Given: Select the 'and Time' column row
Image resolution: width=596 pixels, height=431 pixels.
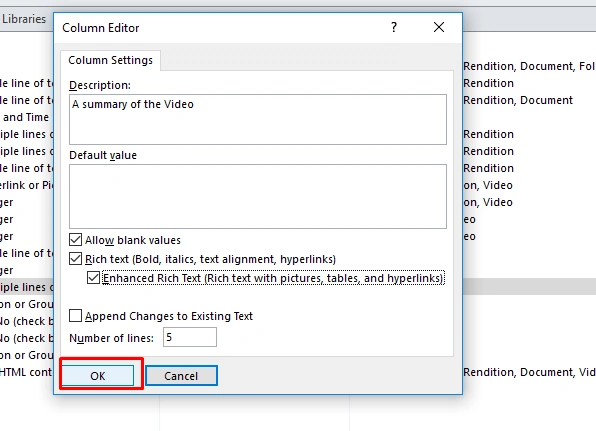Looking at the screenshot, I should click(x=26, y=117).
